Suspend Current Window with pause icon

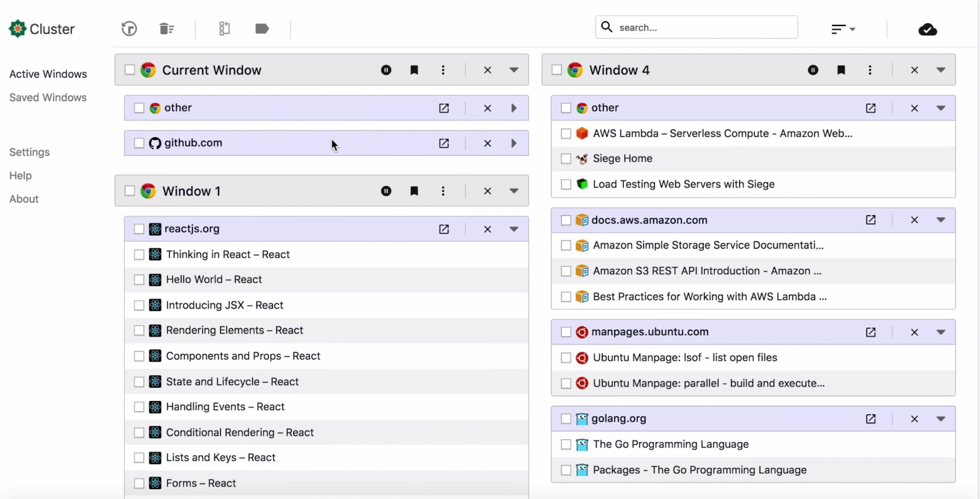[x=386, y=70]
